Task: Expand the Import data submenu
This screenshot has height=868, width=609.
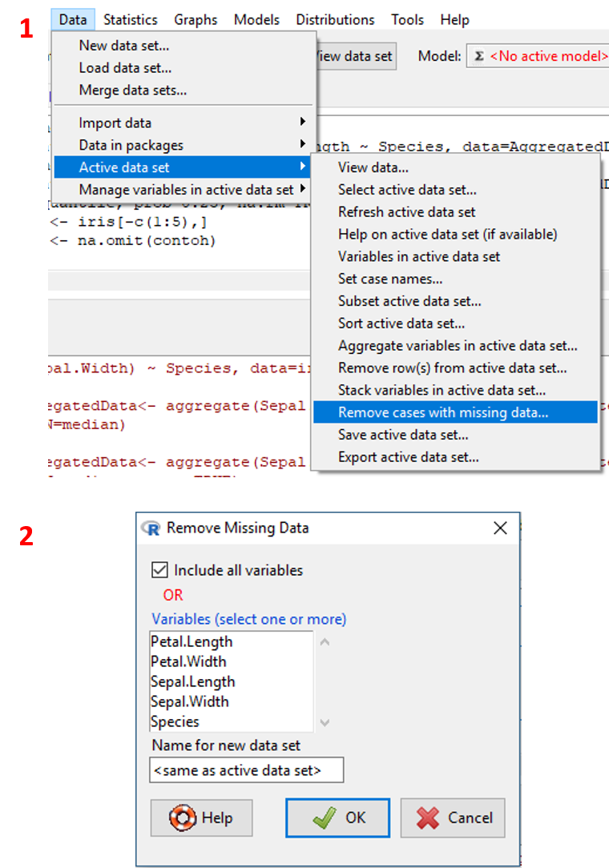Action: pyautogui.click(x=115, y=123)
